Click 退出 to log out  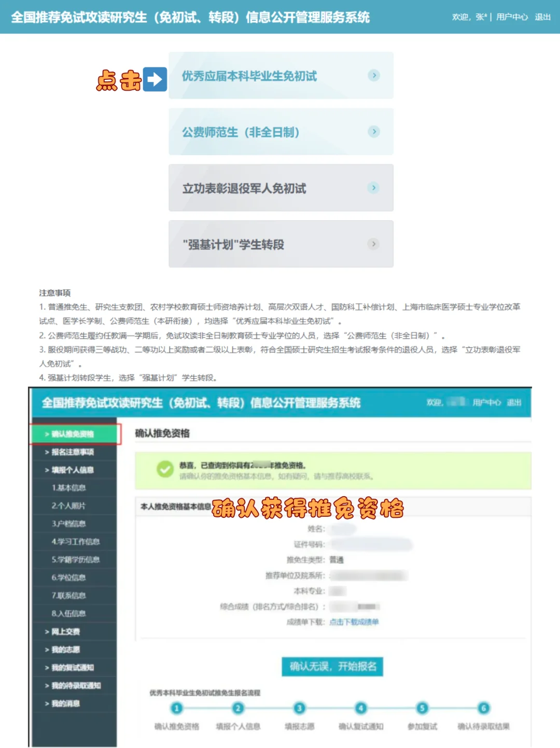pos(542,17)
